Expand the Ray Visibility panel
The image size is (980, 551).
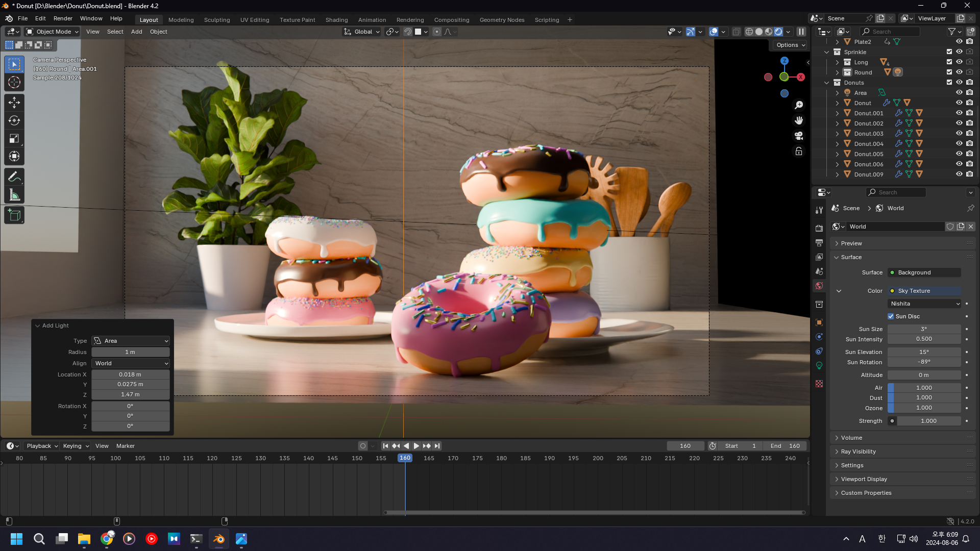tap(858, 452)
